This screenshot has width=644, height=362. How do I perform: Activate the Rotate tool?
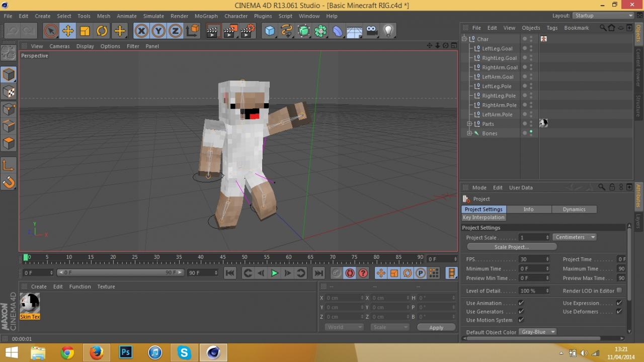[102, 31]
